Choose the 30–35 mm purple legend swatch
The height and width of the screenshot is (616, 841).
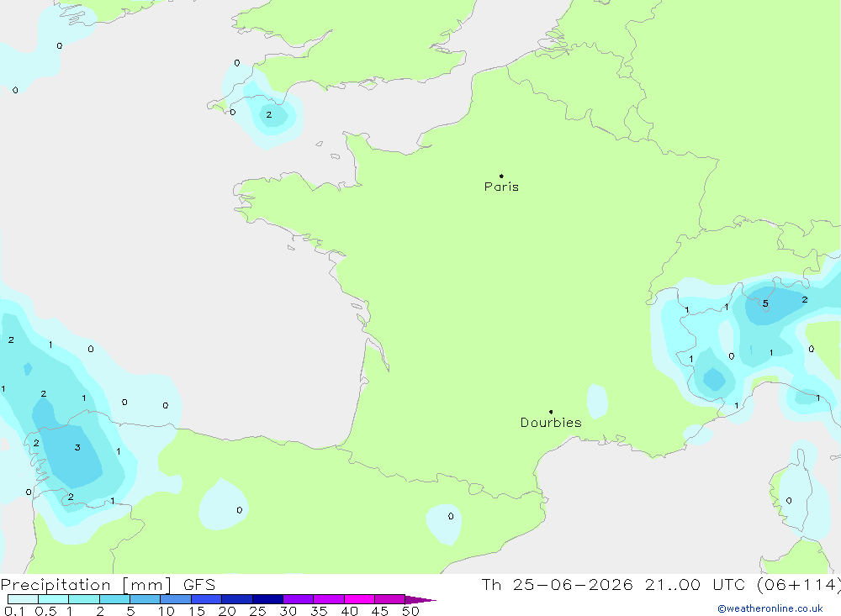298,599
